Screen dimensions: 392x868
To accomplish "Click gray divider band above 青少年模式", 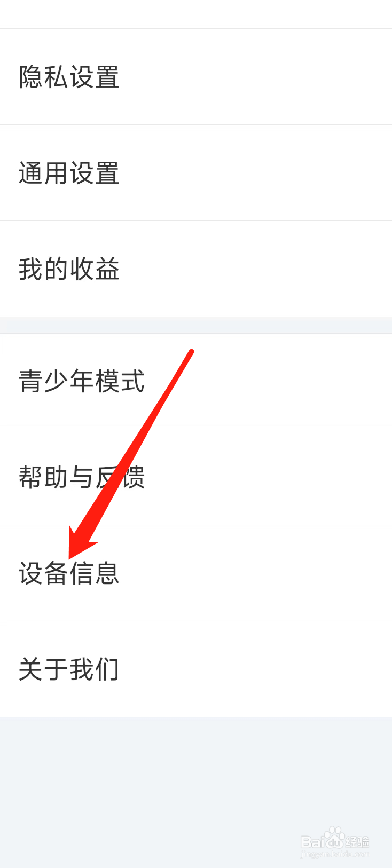I will click(196, 325).
